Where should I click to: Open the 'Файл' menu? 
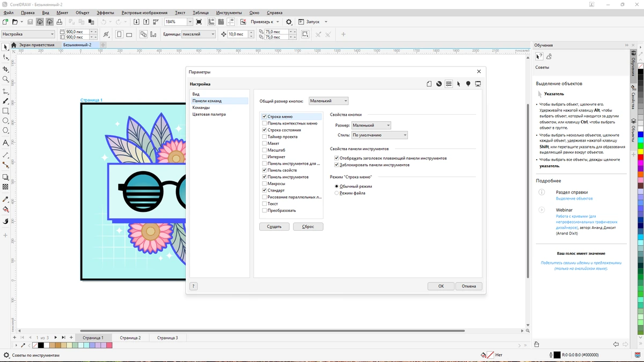(x=9, y=12)
